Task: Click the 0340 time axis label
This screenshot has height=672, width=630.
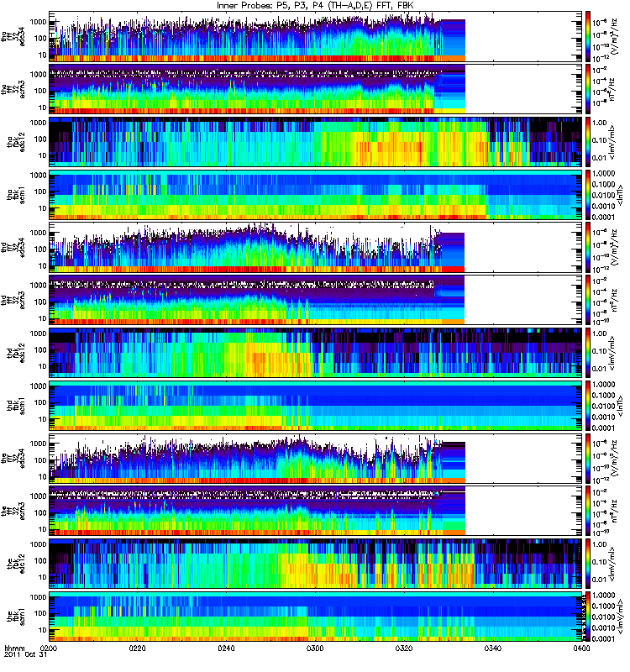Action: [x=492, y=648]
